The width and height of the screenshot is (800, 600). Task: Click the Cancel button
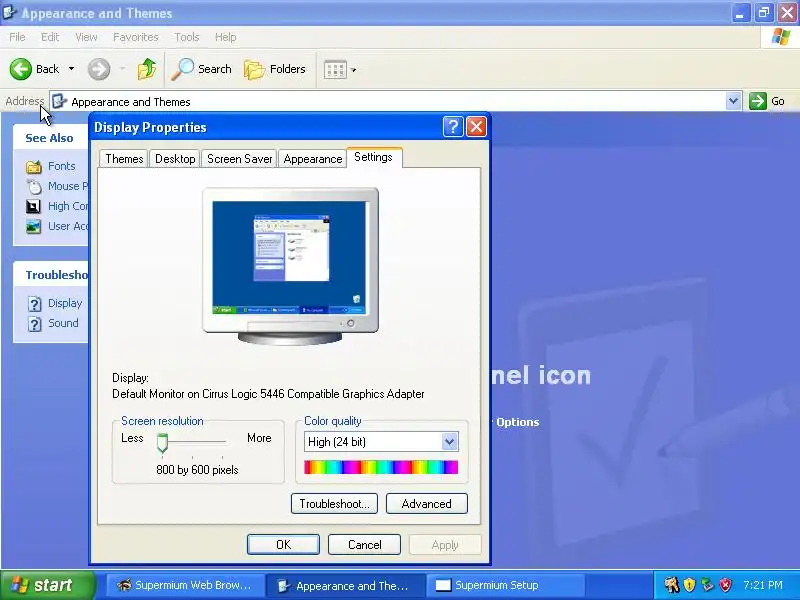[x=364, y=544]
